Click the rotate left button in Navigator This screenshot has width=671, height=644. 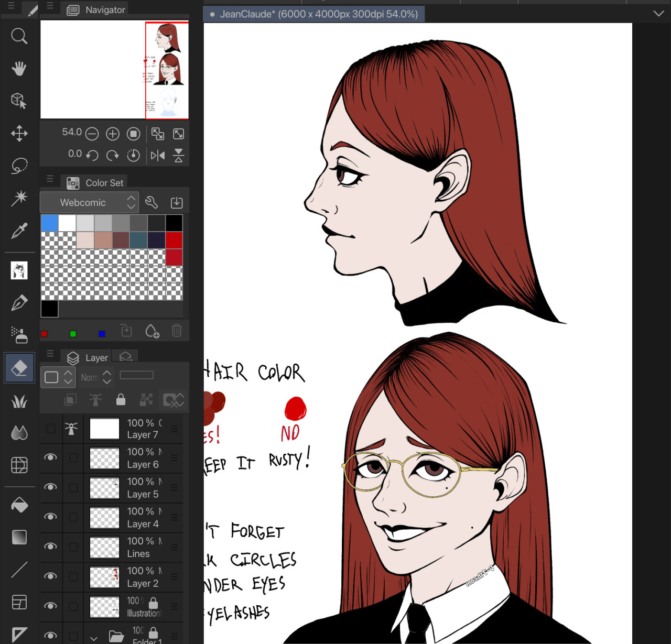tap(92, 155)
